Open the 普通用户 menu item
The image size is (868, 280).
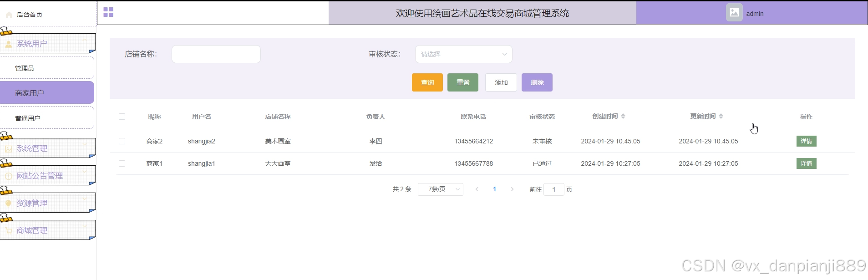(x=47, y=118)
